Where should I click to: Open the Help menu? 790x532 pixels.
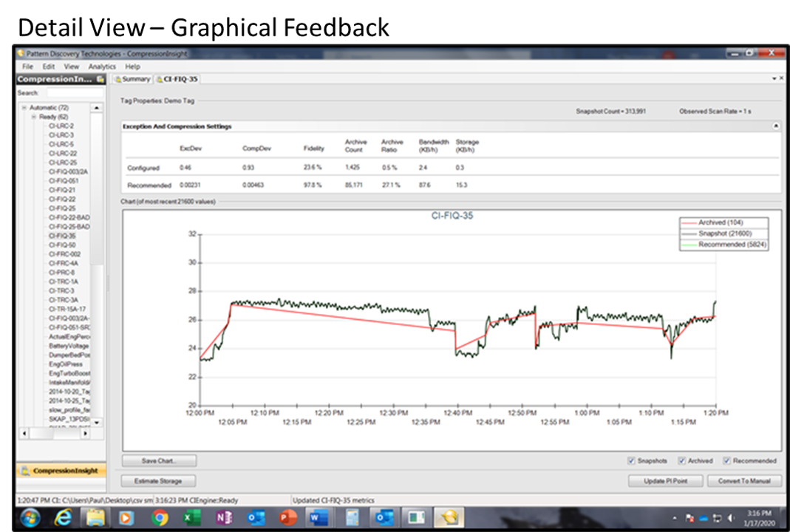[132, 66]
